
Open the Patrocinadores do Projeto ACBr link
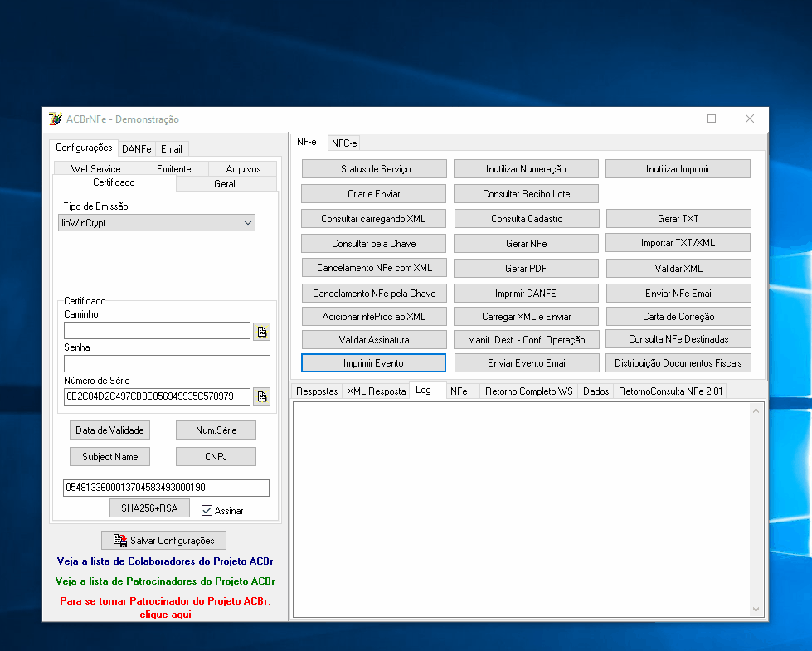(x=165, y=581)
